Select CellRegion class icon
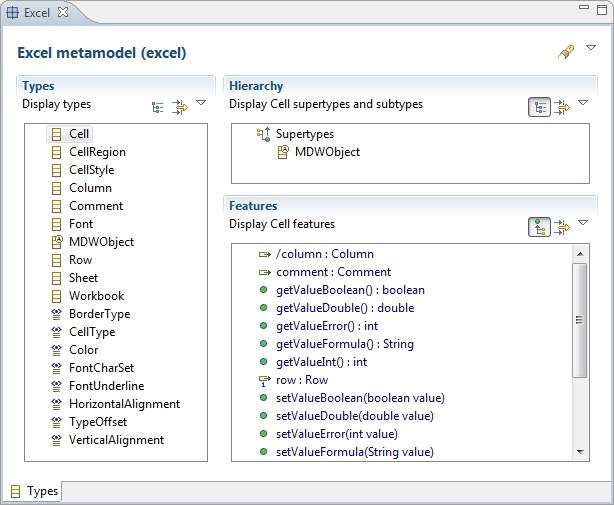 pyautogui.click(x=56, y=152)
